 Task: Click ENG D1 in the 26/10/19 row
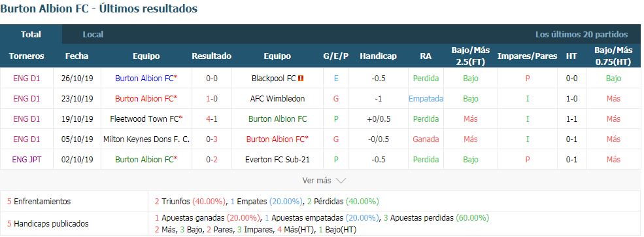pos(27,78)
